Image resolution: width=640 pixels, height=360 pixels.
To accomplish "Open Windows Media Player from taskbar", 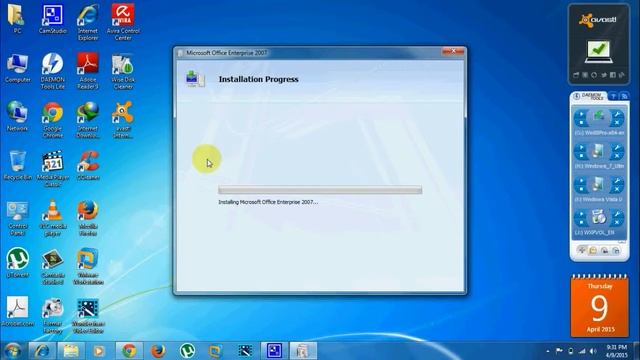I will pos(99,351).
